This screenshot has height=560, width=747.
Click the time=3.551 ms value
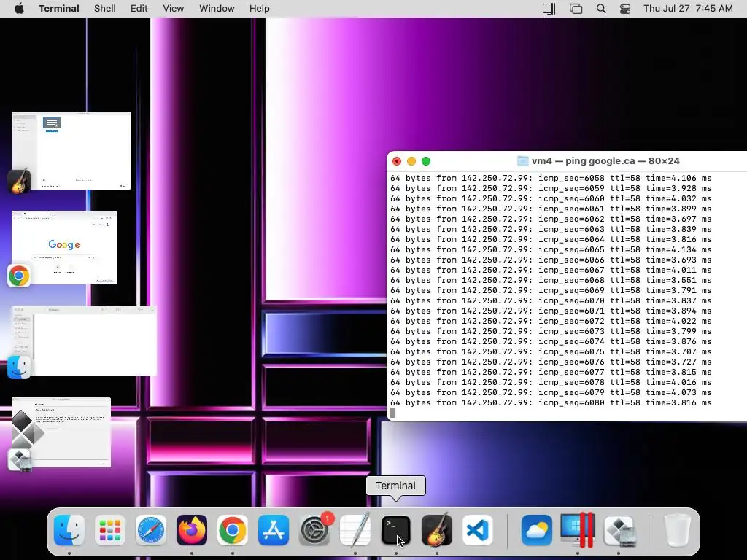coord(678,280)
